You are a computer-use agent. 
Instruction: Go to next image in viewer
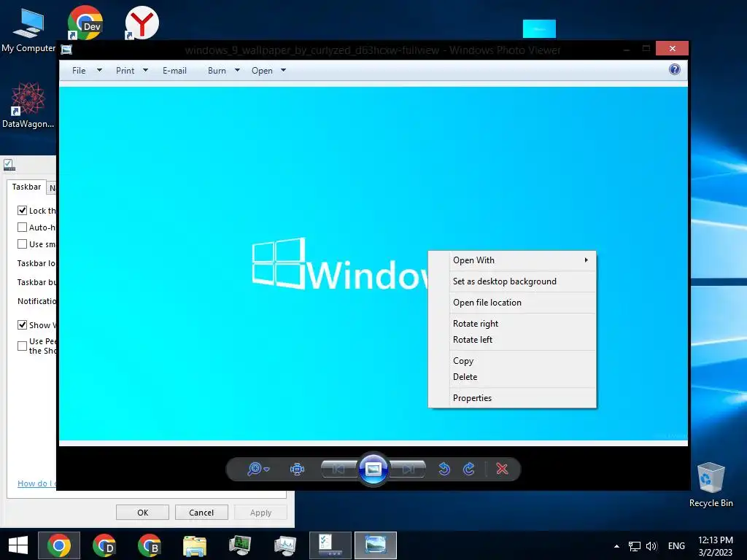(x=408, y=469)
